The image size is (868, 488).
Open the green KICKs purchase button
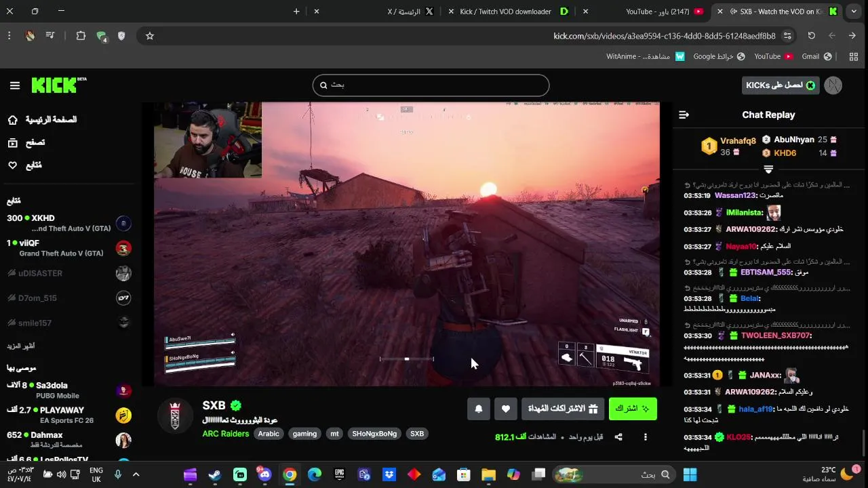click(781, 85)
